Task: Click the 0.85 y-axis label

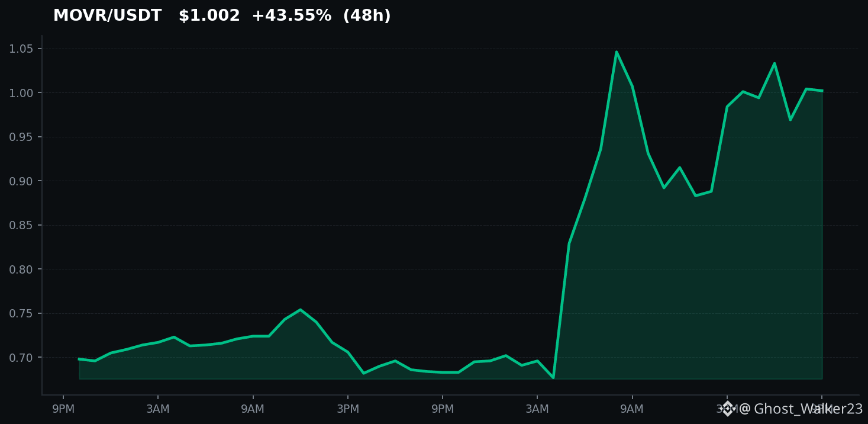Action: 21,225
